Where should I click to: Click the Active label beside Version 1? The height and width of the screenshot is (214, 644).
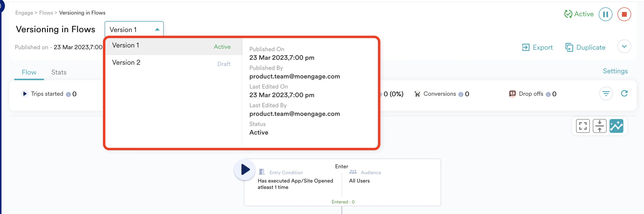point(222,47)
